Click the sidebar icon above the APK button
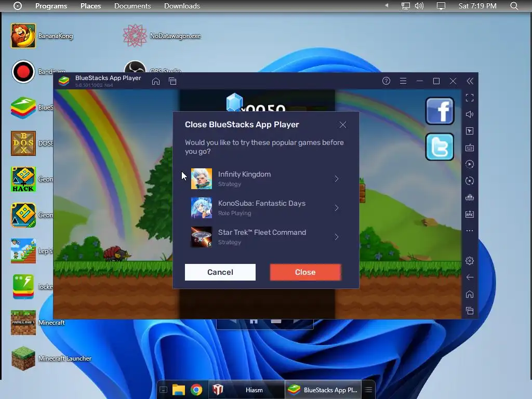The width and height of the screenshot is (532, 399). (470, 197)
